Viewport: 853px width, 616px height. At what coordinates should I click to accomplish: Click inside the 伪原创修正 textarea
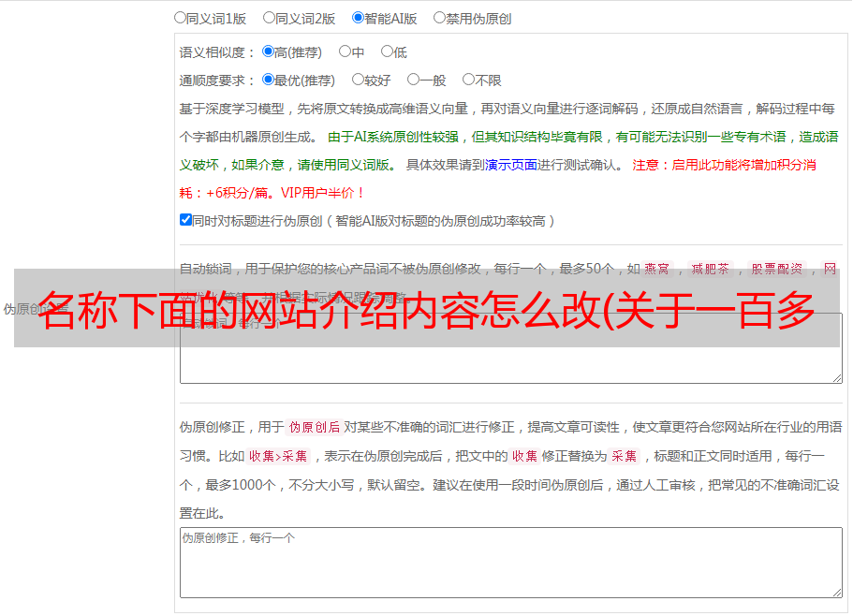click(511, 563)
